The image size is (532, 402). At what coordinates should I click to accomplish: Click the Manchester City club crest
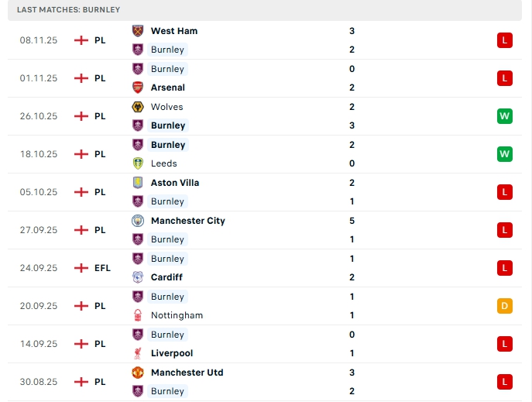pos(138,221)
